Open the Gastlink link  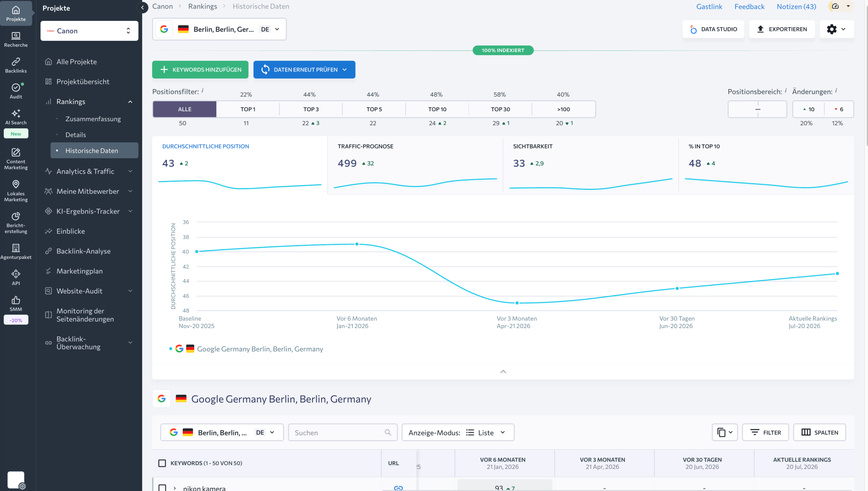709,6
